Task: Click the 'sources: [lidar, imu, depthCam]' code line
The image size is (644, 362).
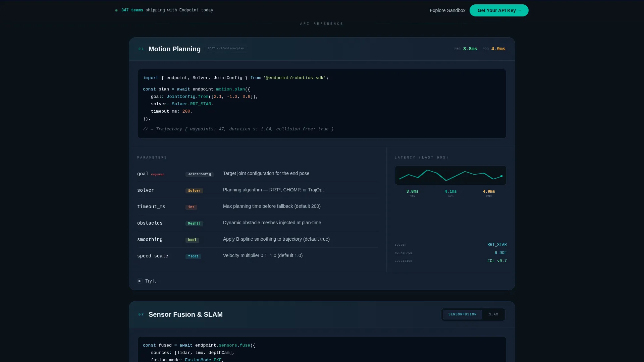Action: (193, 353)
